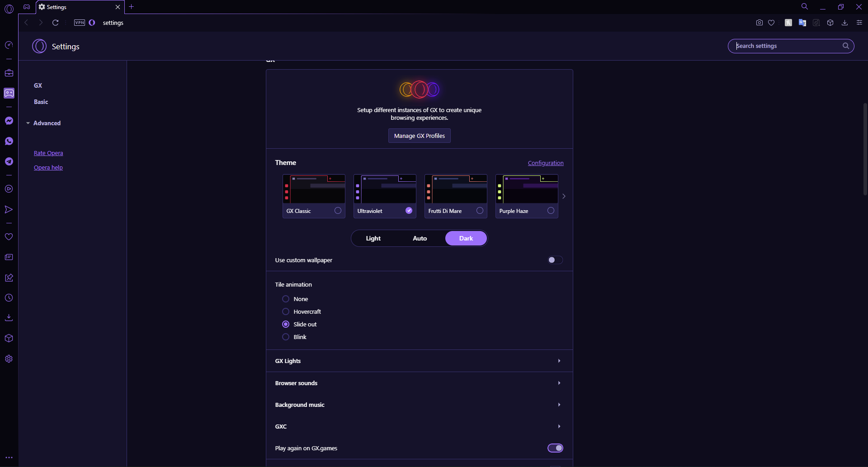Open Downloads icon in sidebar
This screenshot has width=868, height=467.
(9, 318)
